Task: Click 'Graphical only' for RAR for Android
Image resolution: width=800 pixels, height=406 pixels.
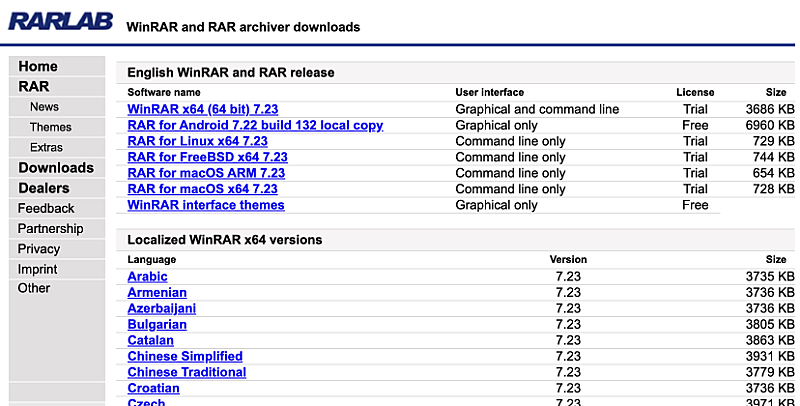Action: coord(496,125)
